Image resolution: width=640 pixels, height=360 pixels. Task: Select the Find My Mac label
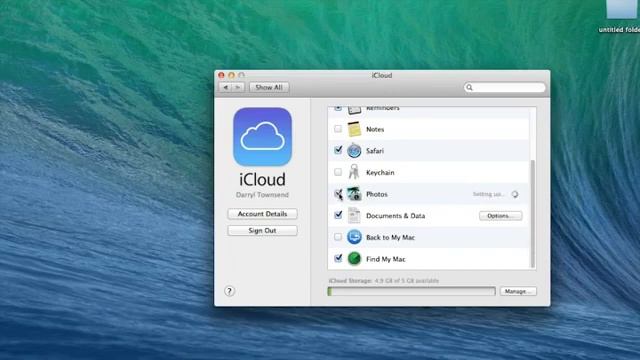(386, 259)
